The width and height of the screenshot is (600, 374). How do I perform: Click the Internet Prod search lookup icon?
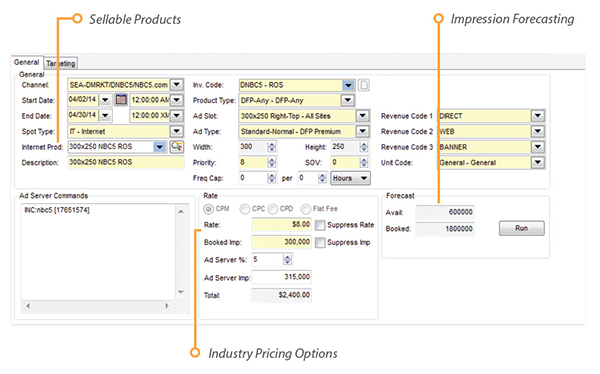[x=176, y=147]
